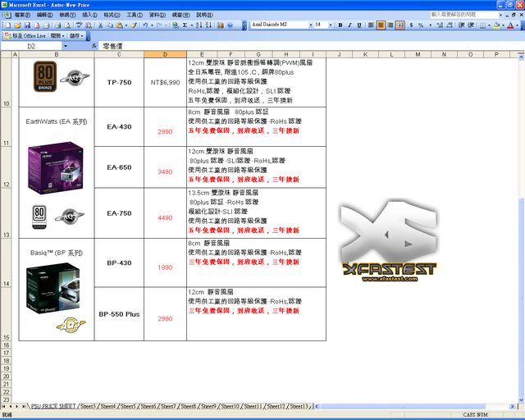
Task: Open the 格式 (Format) menu
Action: [112, 15]
